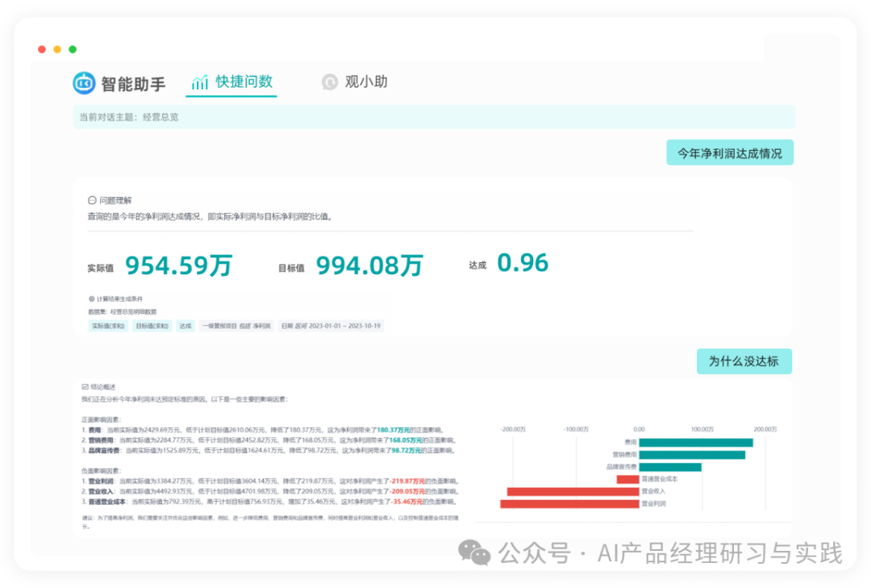Open the 日期 区间 2023-01-01 ~ 2023-10-19 filter
This screenshot has height=588, width=871.
(x=331, y=326)
